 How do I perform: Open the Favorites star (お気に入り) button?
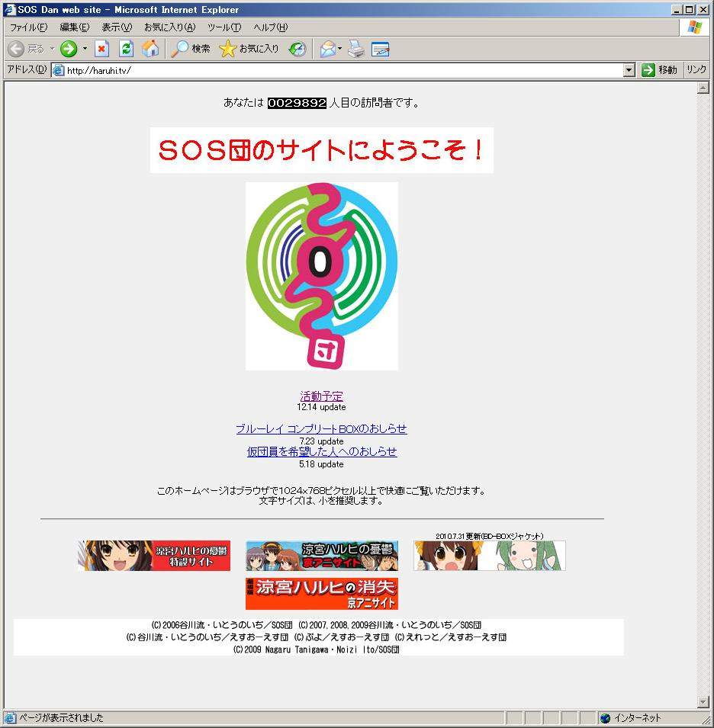click(x=249, y=49)
